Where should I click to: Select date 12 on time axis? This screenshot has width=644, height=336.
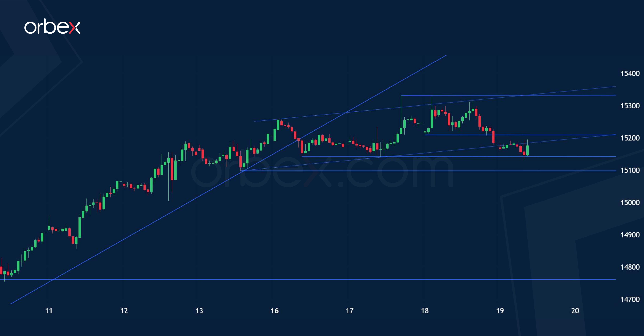point(124,311)
